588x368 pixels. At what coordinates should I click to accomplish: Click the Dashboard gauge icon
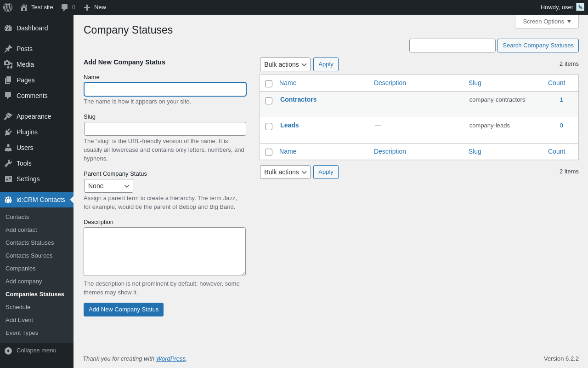pyautogui.click(x=8, y=28)
